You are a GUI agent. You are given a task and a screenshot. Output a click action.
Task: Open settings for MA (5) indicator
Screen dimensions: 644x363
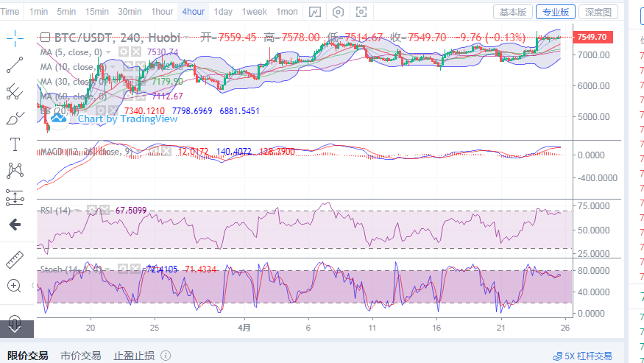tap(125, 52)
